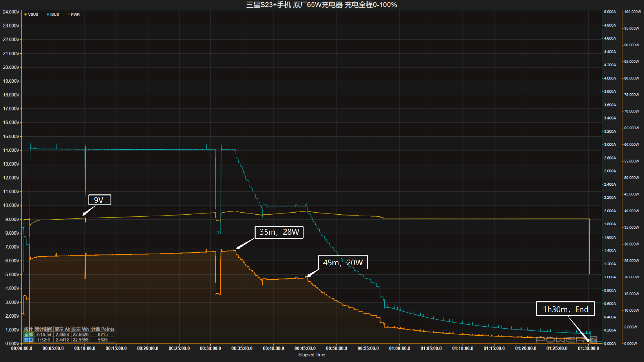644x362 pixels.
Task: Toggle the IBUS legend entry
Action: pos(54,15)
